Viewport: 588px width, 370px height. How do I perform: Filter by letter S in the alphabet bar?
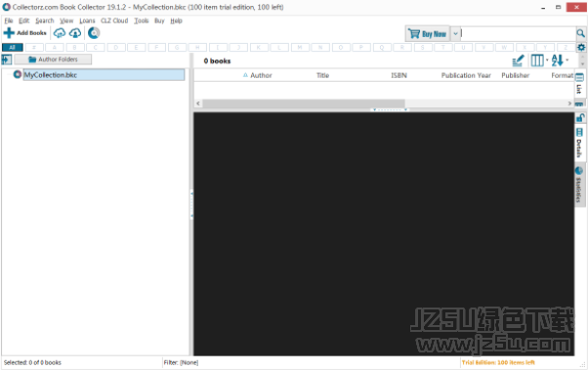[423, 47]
